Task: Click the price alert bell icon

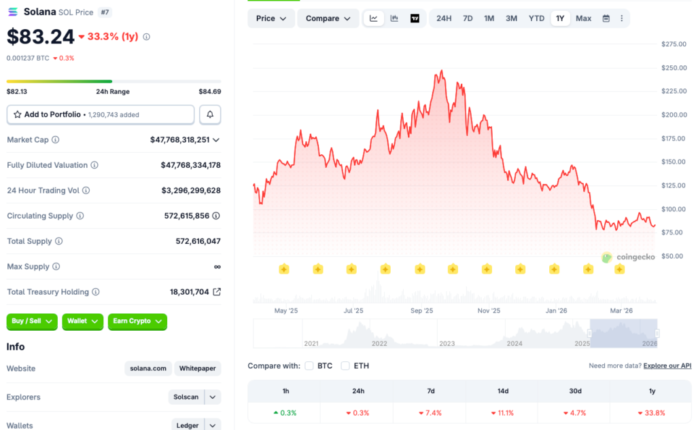Action: point(210,114)
